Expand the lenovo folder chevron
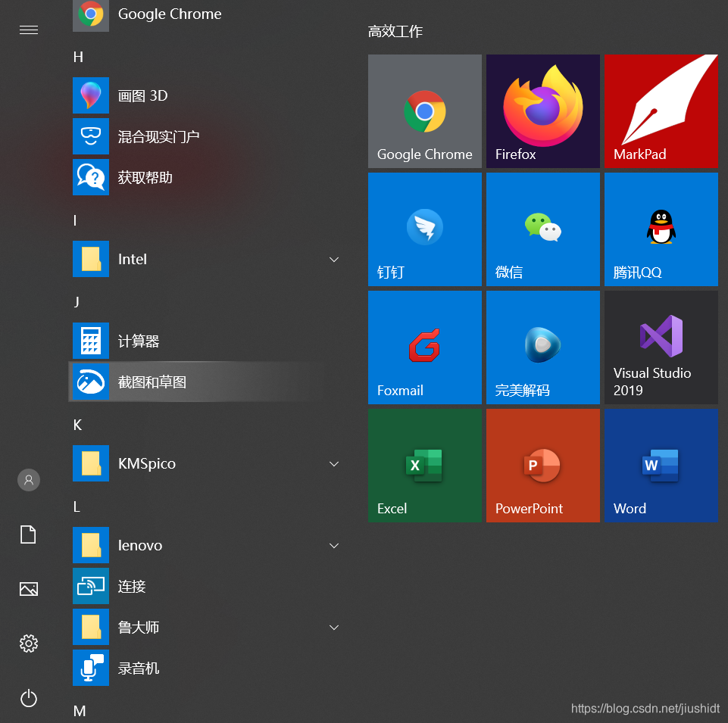Viewport: 728px width, 723px height. click(334, 545)
